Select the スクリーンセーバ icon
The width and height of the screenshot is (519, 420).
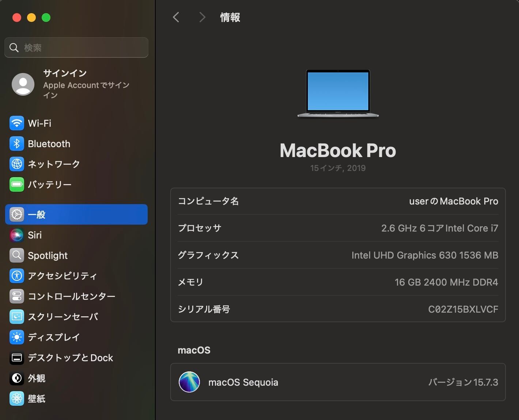coord(17,317)
